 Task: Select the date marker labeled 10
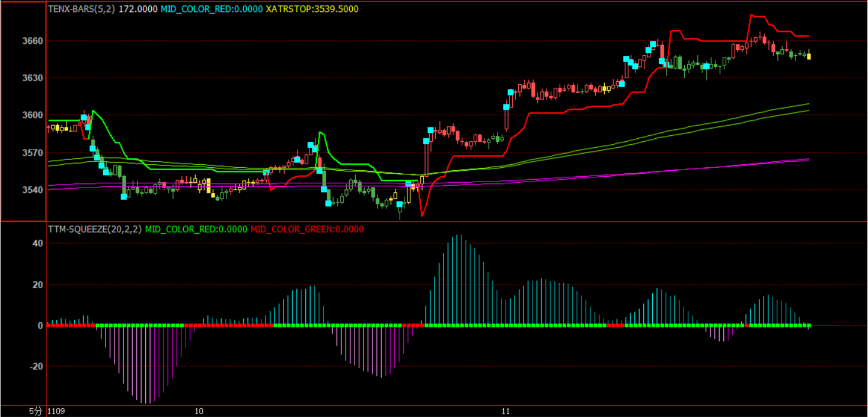click(x=199, y=411)
